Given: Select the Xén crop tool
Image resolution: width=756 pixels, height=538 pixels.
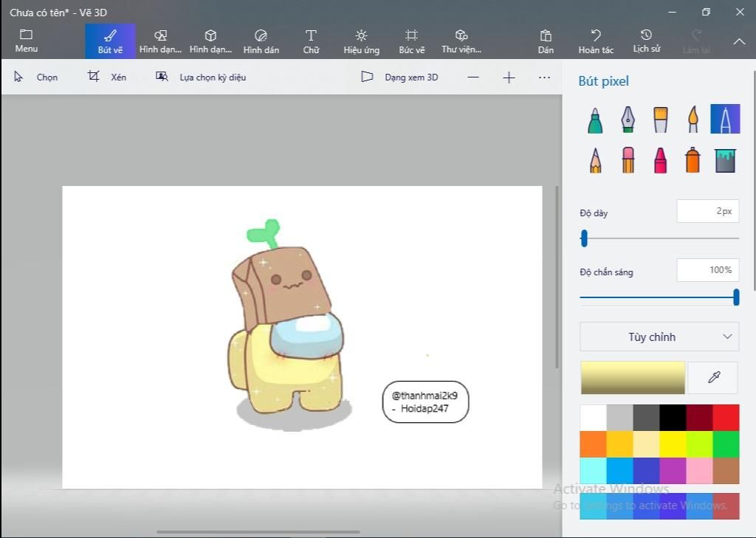Looking at the screenshot, I should (107, 77).
